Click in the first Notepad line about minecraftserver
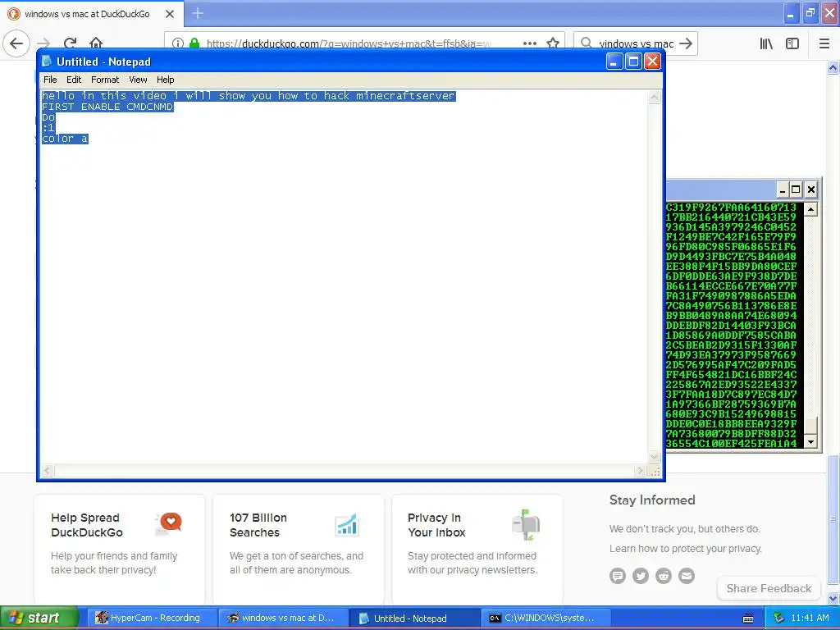The width and height of the screenshot is (840, 630). click(x=249, y=96)
